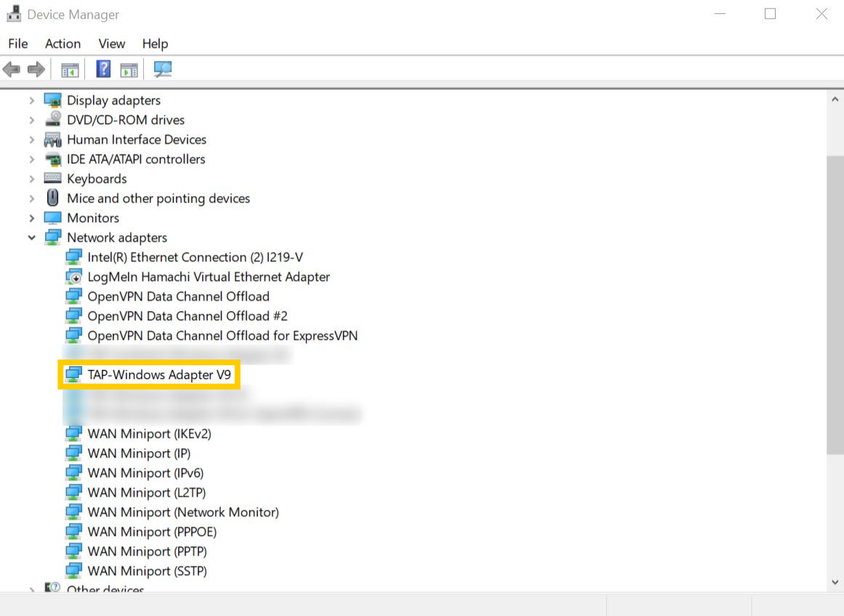Expand the Display adapters node
844x616 pixels.
click(32, 100)
